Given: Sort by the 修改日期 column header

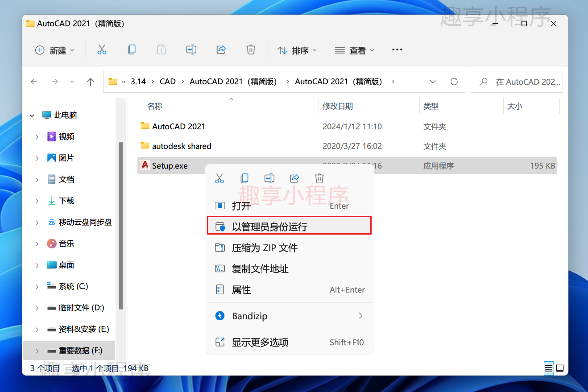Looking at the screenshot, I should click(338, 106).
